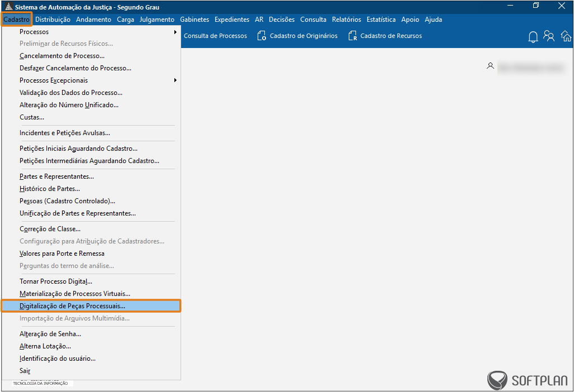This screenshot has width=574, height=392.
Task: Choose Unificação de Partes e Representantes
Action: point(91,213)
